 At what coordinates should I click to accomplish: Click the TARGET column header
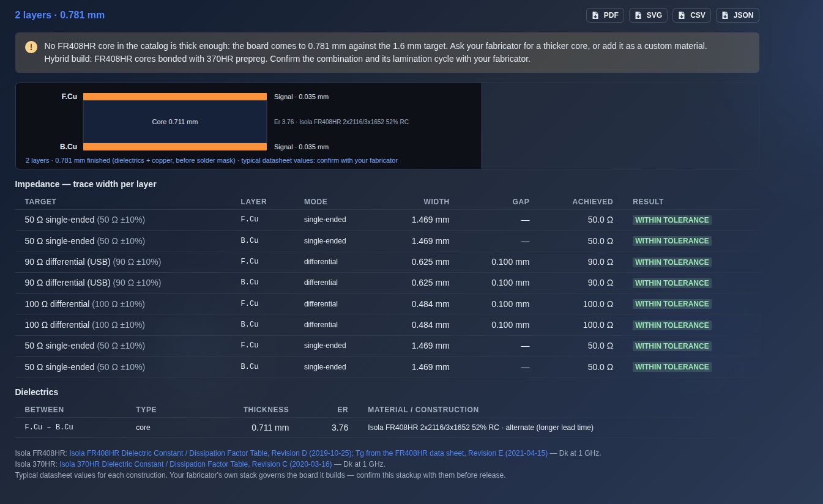click(x=40, y=202)
